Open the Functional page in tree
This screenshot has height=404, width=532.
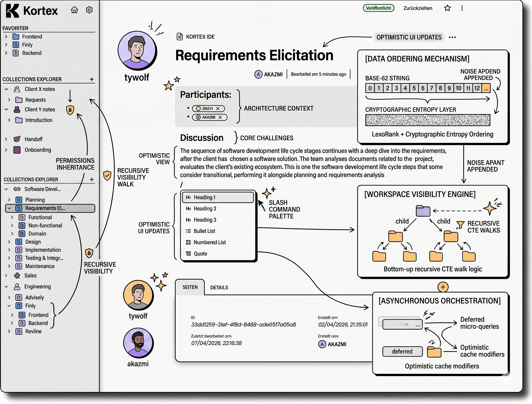point(40,217)
